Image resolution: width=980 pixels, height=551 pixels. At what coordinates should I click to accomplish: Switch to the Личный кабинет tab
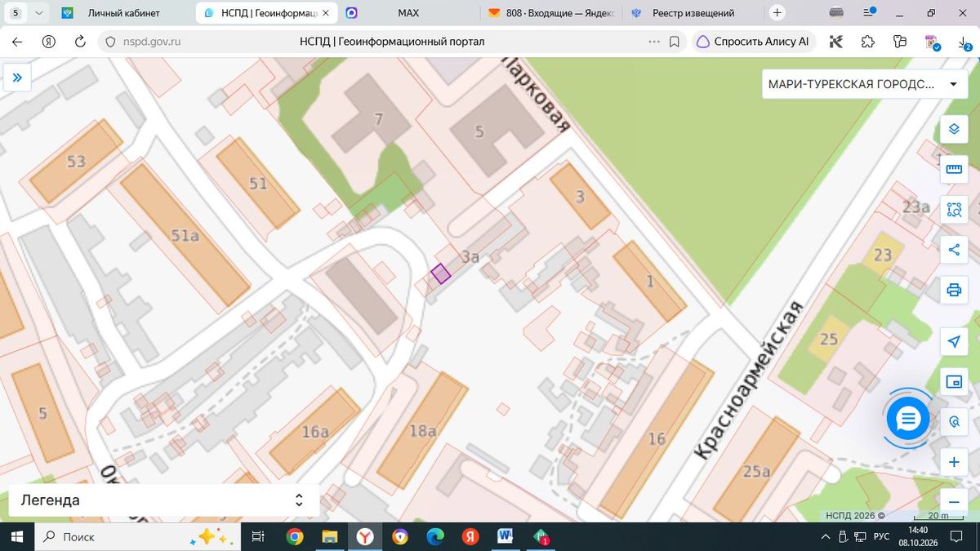coord(124,13)
